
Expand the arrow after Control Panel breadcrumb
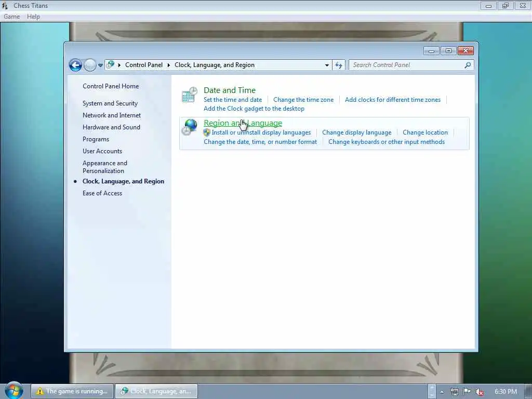coord(169,65)
